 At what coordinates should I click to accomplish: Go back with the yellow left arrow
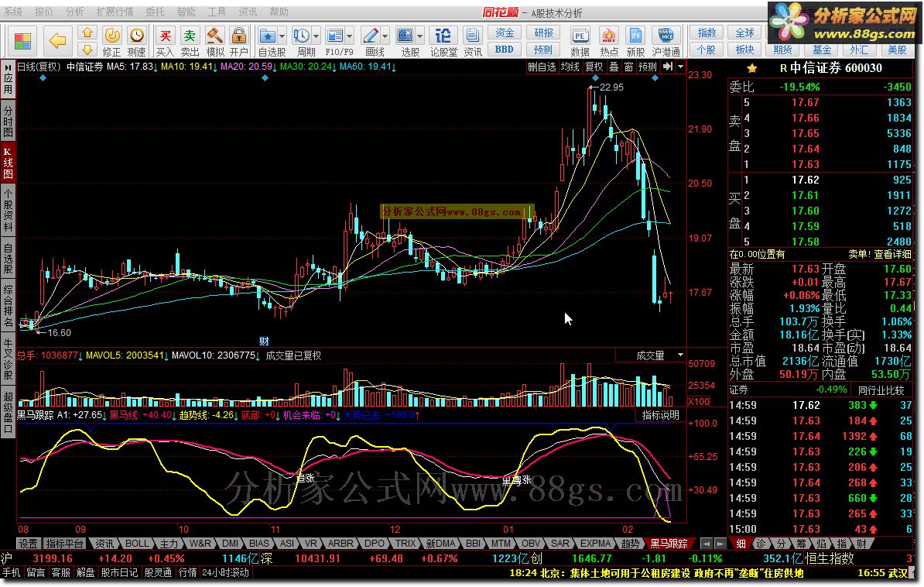click(x=57, y=41)
